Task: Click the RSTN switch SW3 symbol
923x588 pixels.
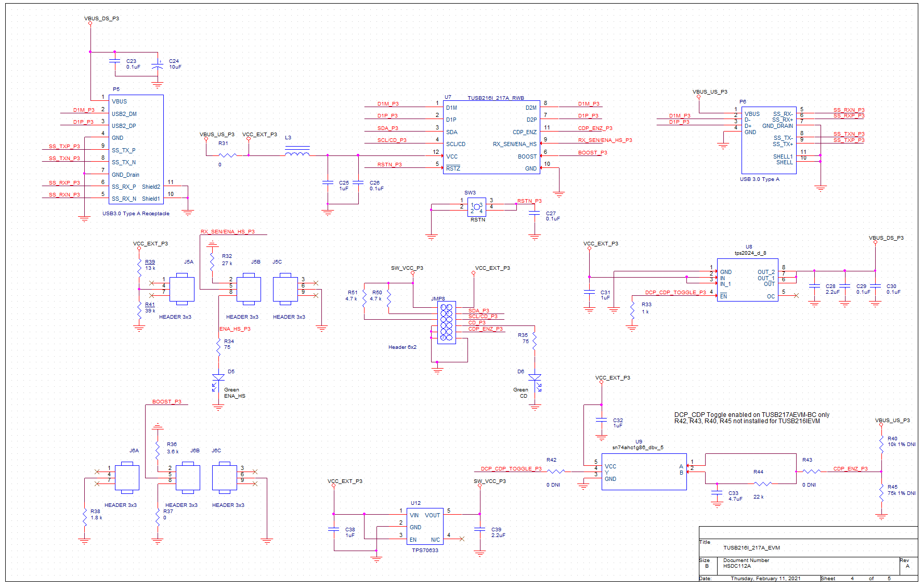Action: pyautogui.click(x=478, y=207)
